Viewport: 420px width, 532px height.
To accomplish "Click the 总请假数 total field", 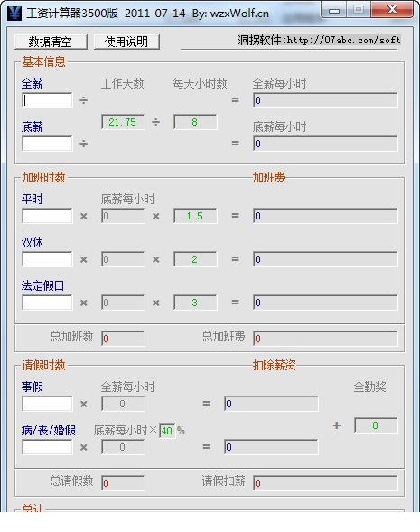I will [x=123, y=483].
